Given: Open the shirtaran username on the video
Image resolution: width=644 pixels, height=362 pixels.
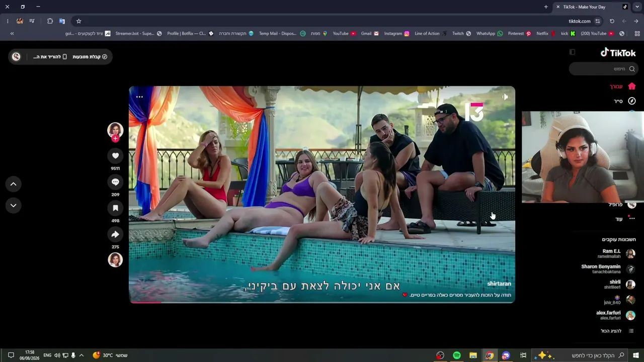Looking at the screenshot, I should click(x=499, y=284).
